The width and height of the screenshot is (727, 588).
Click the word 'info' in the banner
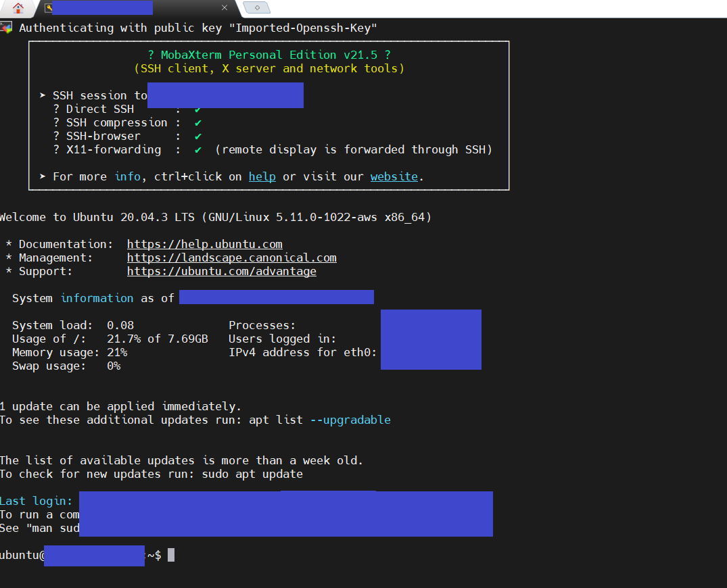(128, 176)
